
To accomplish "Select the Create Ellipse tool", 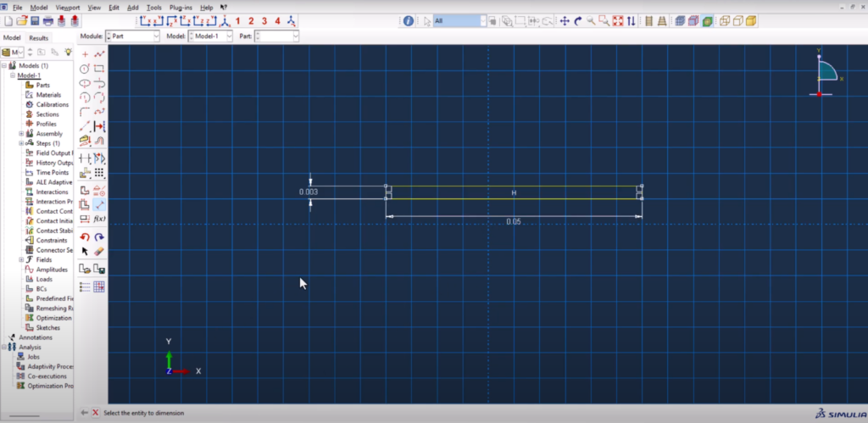I will click(x=85, y=83).
